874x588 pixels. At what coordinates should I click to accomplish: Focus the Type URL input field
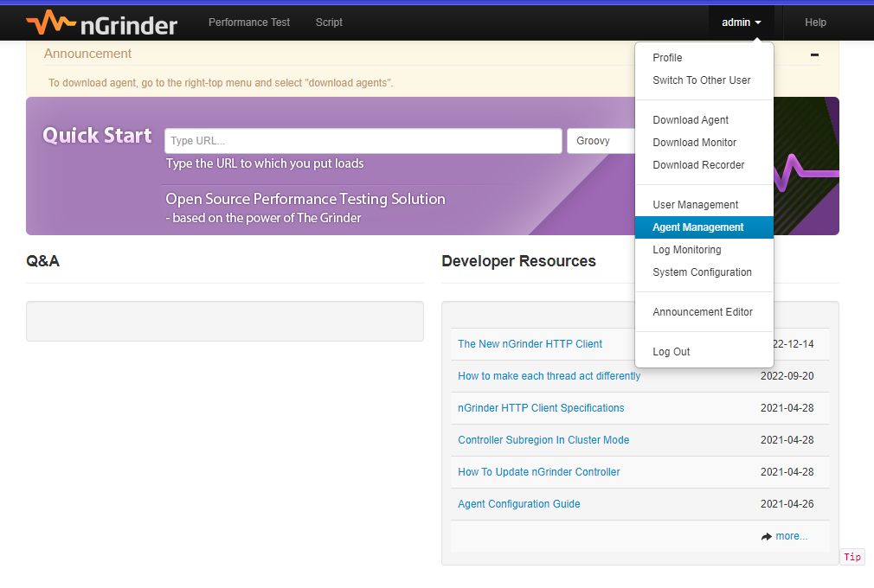click(x=363, y=141)
